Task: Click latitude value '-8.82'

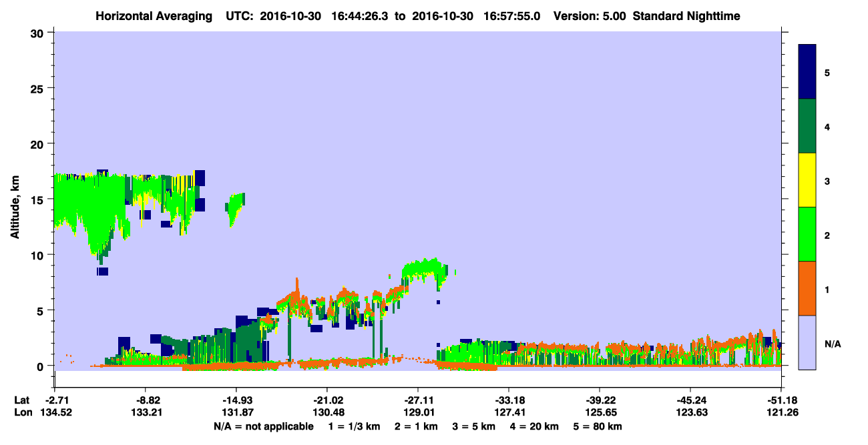Action: [146, 400]
